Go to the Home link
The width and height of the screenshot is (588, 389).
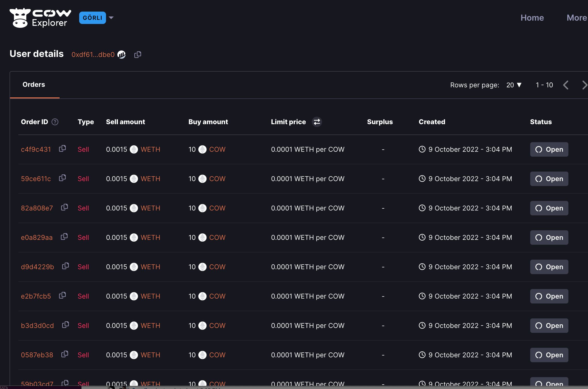coord(532,18)
